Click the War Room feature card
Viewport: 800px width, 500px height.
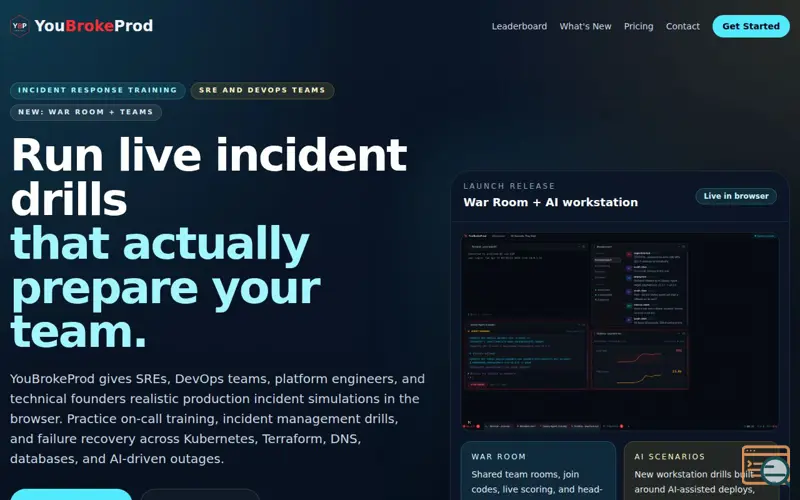pyautogui.click(x=538, y=471)
